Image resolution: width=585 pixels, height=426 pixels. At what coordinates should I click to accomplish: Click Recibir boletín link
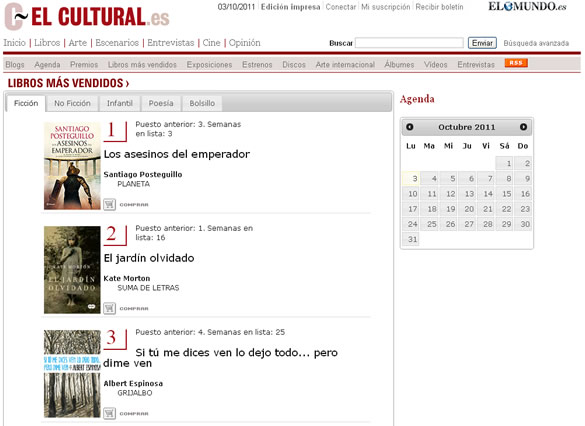point(439,7)
